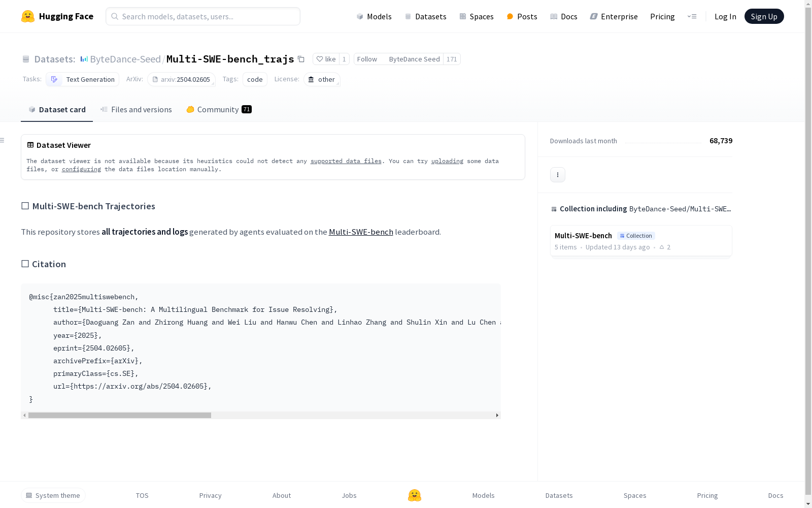
Task: Open the uploading link
Action: tap(447, 161)
